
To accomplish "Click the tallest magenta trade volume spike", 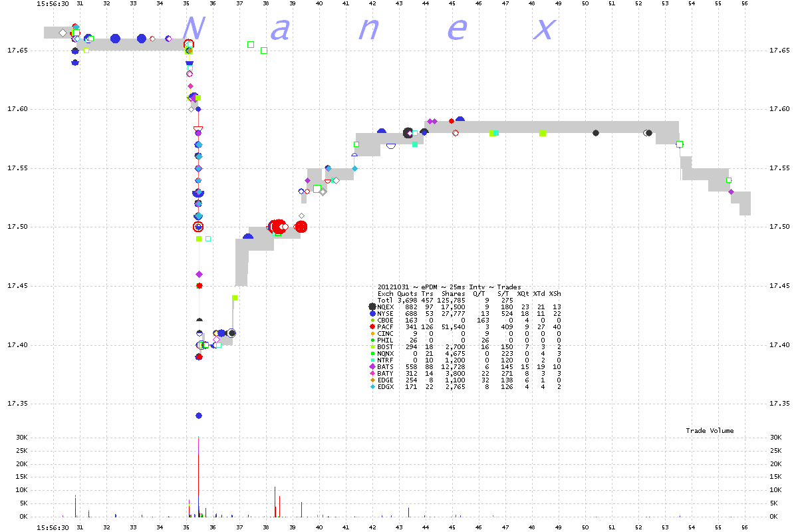I will tap(199, 476).
